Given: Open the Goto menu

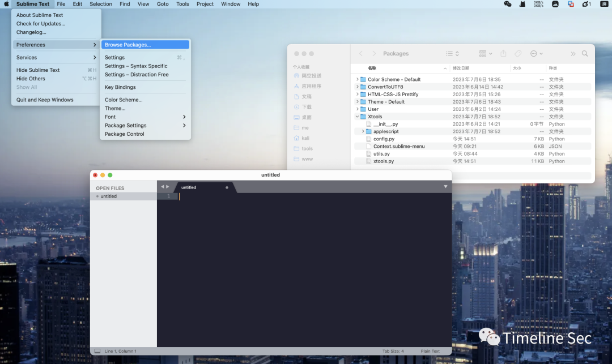Looking at the screenshot, I should pos(163,4).
